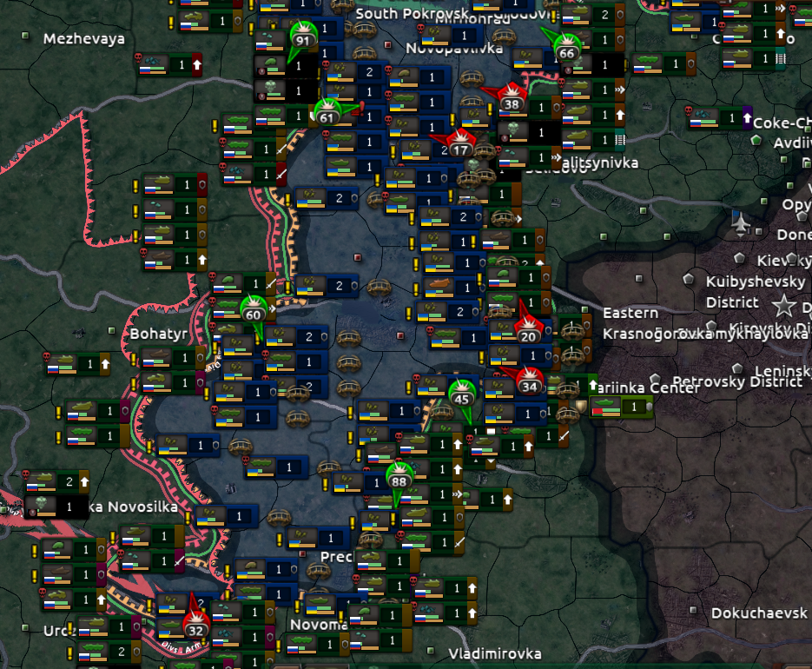The width and height of the screenshot is (812, 669).
Task: Click the Dokuchaevsk town label
Action: pyautogui.click(x=759, y=613)
